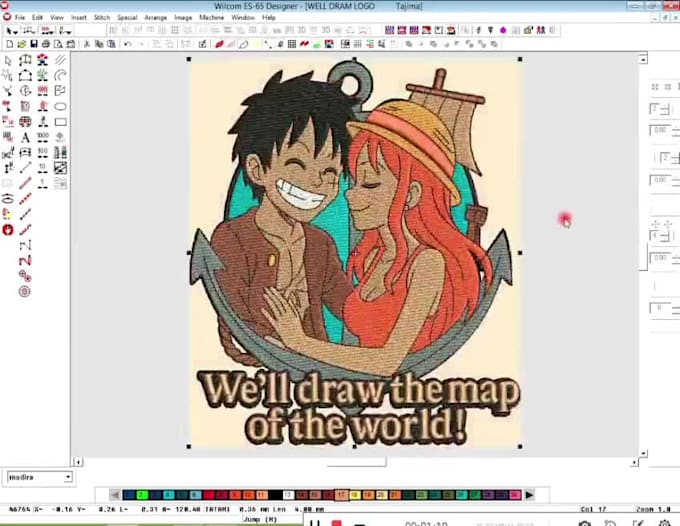Pick pink color swatch at palette end
Image resolution: width=680 pixels, height=526 pixels.
coord(515,495)
